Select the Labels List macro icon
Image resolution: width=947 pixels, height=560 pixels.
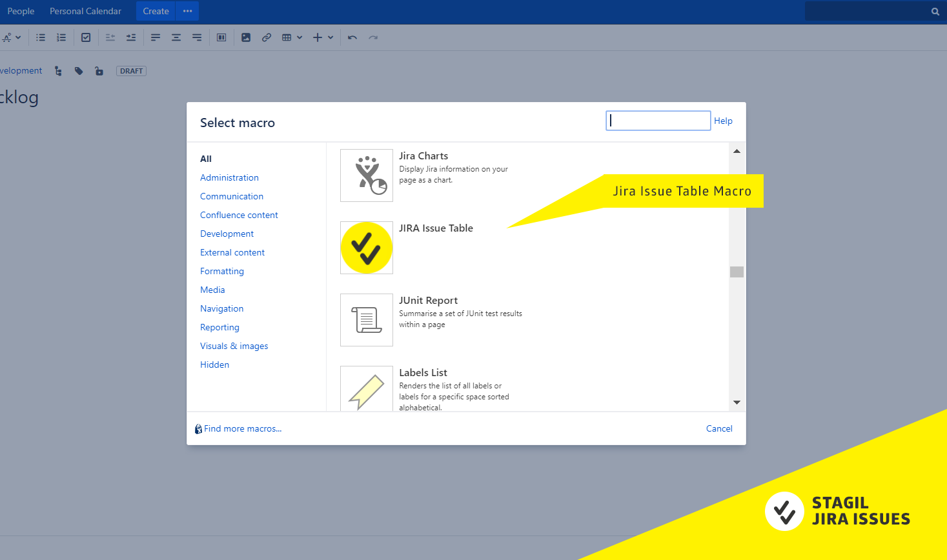pos(367,389)
